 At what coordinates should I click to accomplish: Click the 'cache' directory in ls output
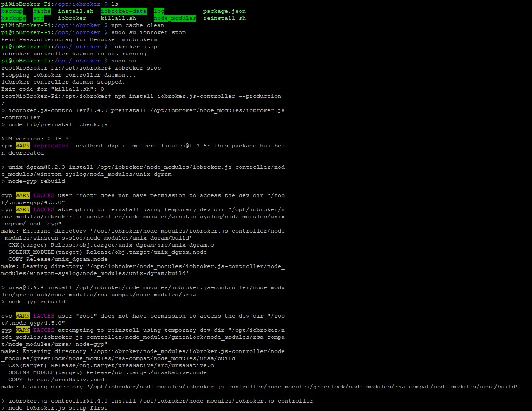(42, 11)
